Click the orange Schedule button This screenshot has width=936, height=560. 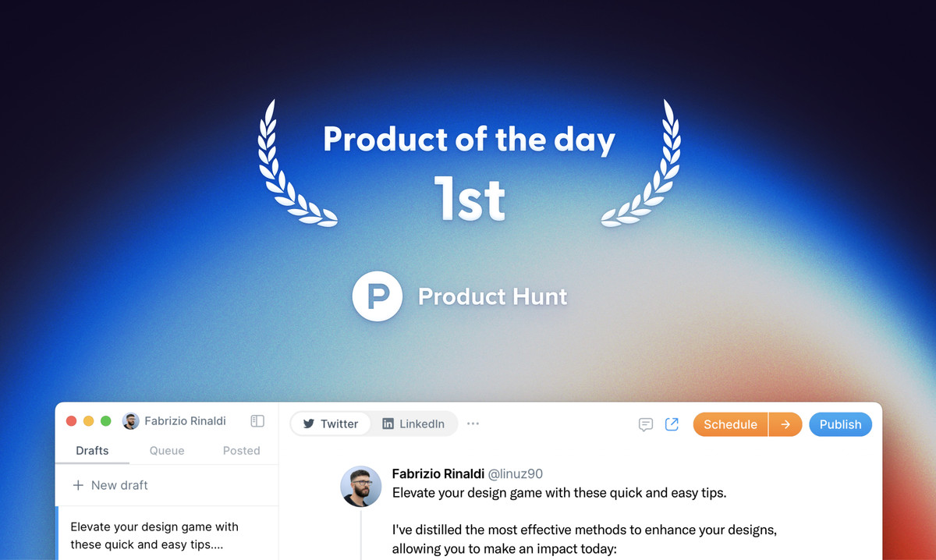(730, 424)
